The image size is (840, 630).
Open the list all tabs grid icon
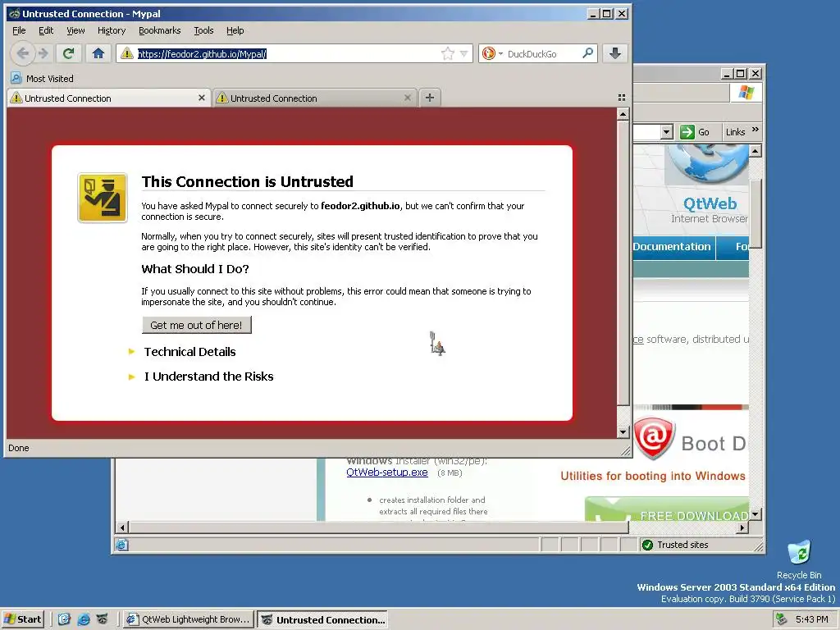[x=622, y=98]
